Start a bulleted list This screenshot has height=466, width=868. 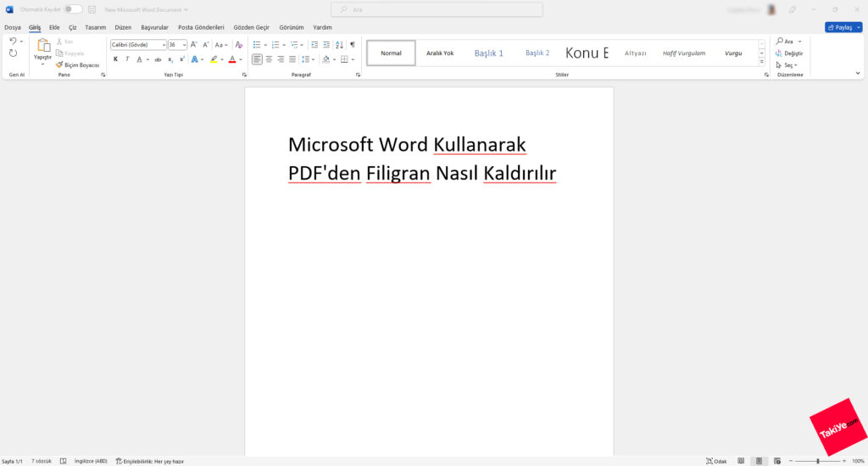257,45
